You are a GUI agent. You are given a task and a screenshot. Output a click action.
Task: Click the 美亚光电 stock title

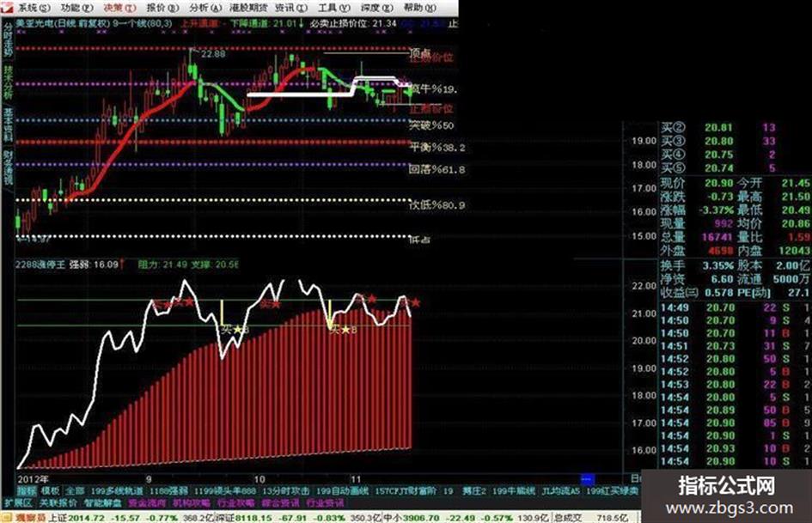[x=35, y=24]
